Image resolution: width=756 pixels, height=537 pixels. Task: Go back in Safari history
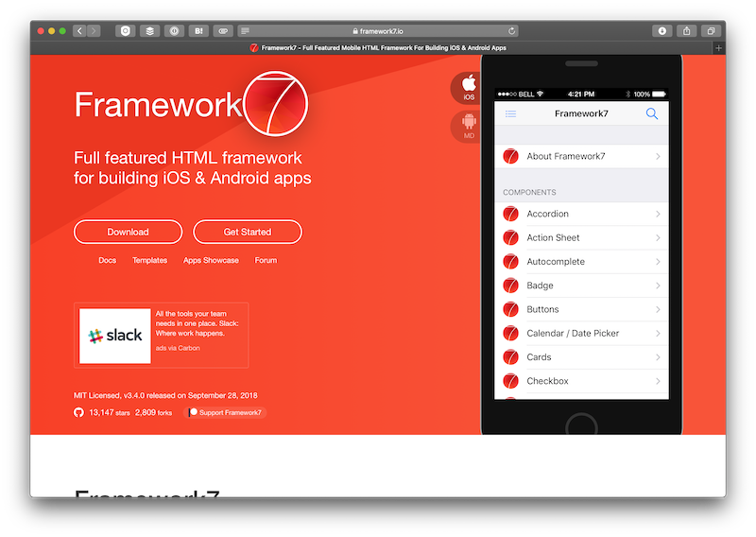point(79,31)
